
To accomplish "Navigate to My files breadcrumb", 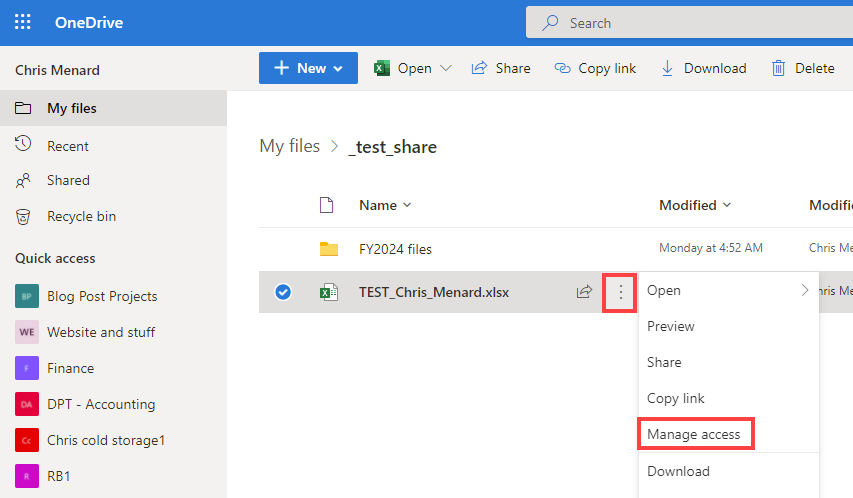I will click(x=289, y=146).
